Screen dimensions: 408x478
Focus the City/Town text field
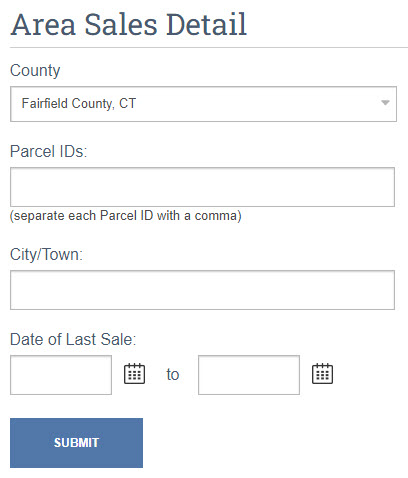202,290
